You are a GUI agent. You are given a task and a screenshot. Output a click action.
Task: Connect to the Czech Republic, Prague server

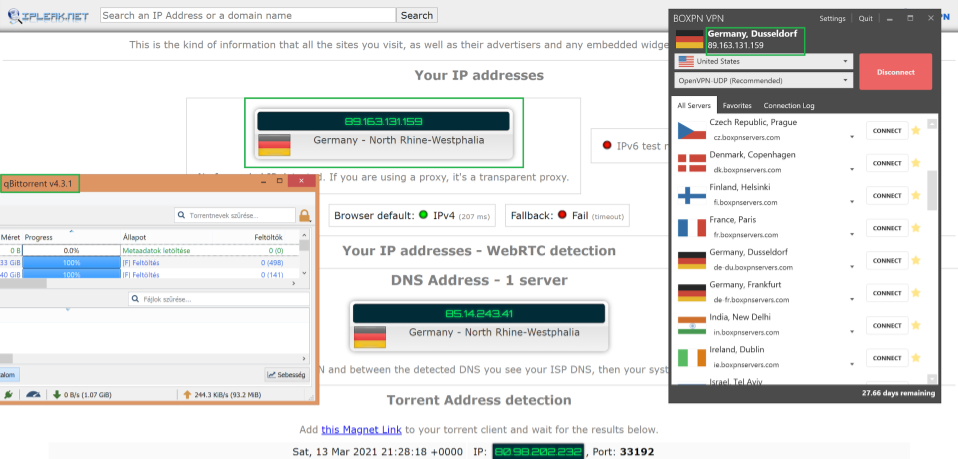tap(887, 130)
